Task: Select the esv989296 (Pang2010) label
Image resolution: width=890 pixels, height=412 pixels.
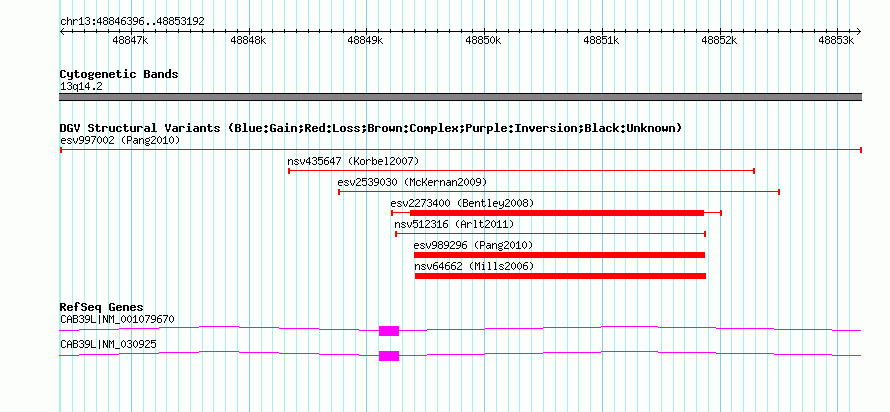Action: coord(473,245)
